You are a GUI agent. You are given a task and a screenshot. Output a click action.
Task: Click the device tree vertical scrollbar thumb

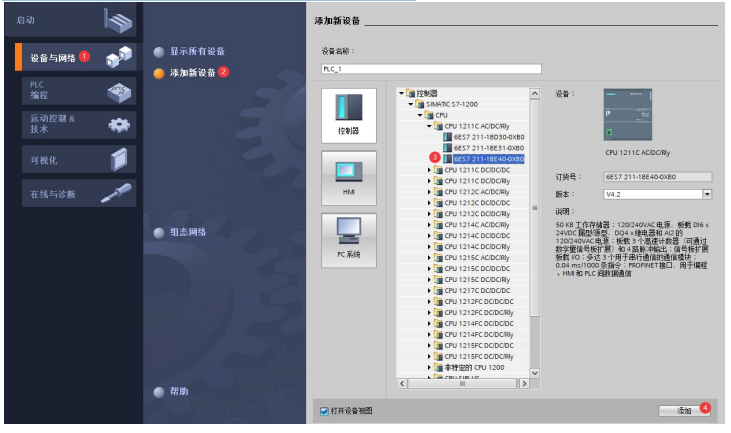(x=535, y=208)
